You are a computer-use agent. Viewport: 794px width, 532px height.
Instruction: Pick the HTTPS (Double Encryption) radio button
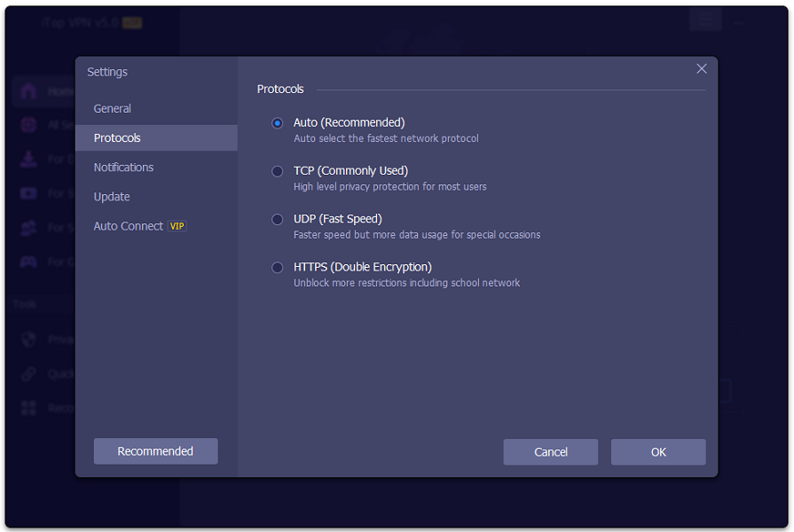coord(278,267)
